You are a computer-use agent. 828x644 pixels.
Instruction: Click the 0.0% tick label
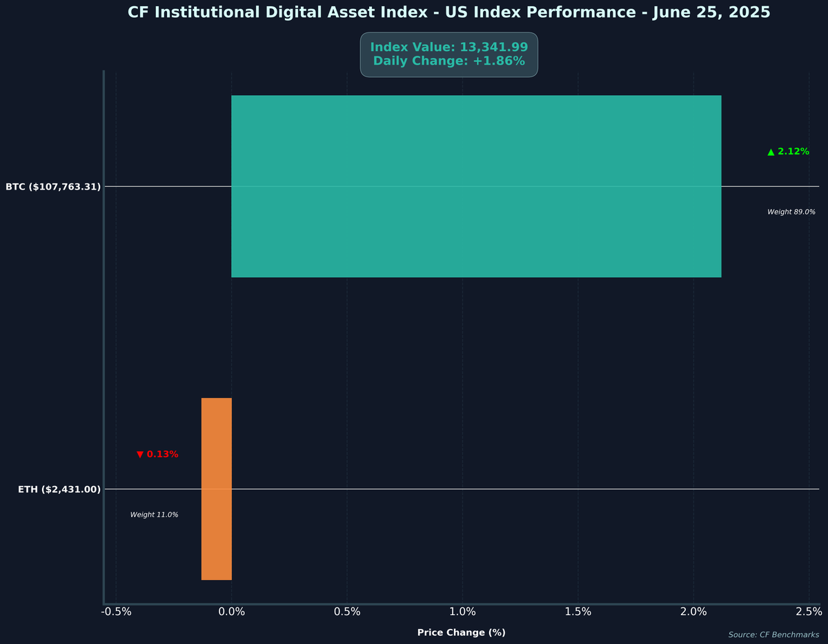[x=232, y=611]
